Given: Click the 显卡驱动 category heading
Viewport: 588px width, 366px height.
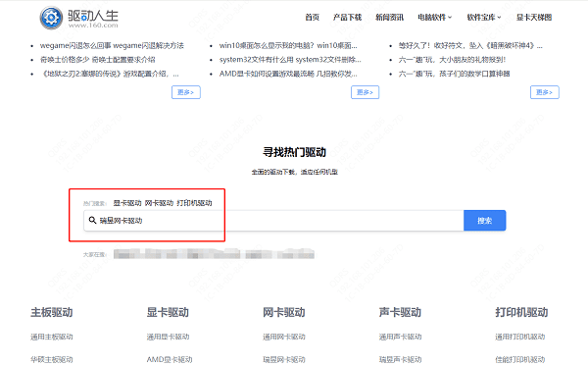Looking at the screenshot, I should [168, 312].
